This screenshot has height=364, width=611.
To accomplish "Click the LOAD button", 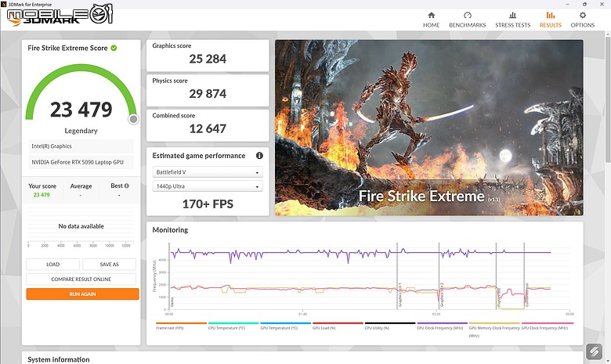I will click(53, 265).
